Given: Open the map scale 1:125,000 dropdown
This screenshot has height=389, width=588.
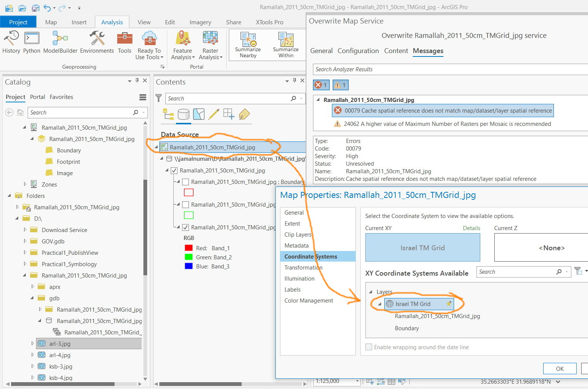Looking at the screenshot, I should pos(357,381).
